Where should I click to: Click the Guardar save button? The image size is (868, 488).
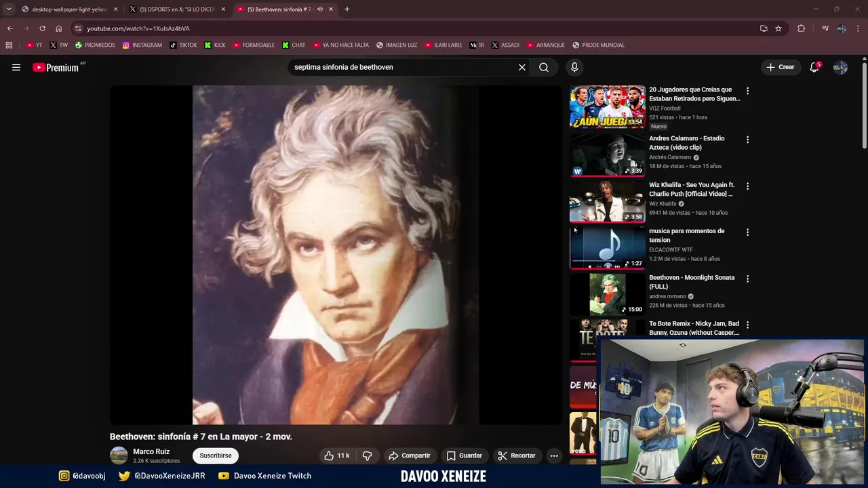(465, 455)
